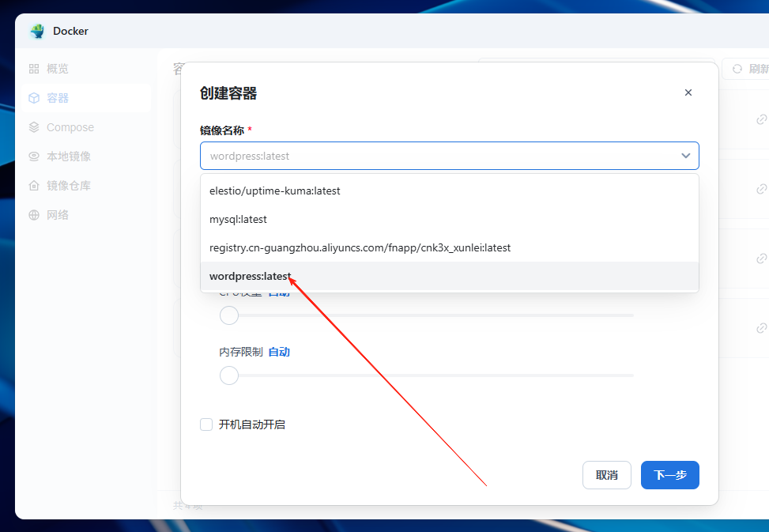Screen dimensions: 769x532
Task: Focus the 镜像名称 image name field
Action: (x=449, y=156)
